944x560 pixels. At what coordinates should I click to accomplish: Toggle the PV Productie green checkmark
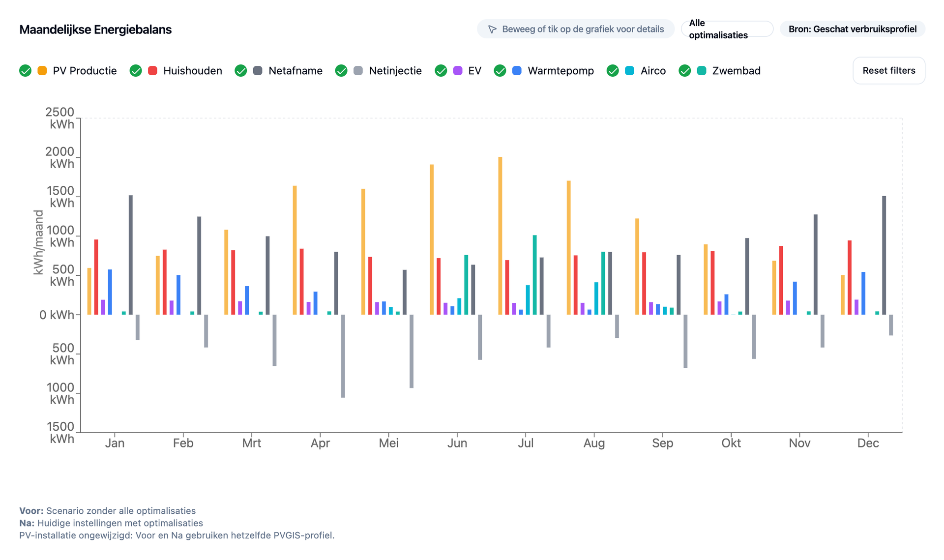point(25,71)
